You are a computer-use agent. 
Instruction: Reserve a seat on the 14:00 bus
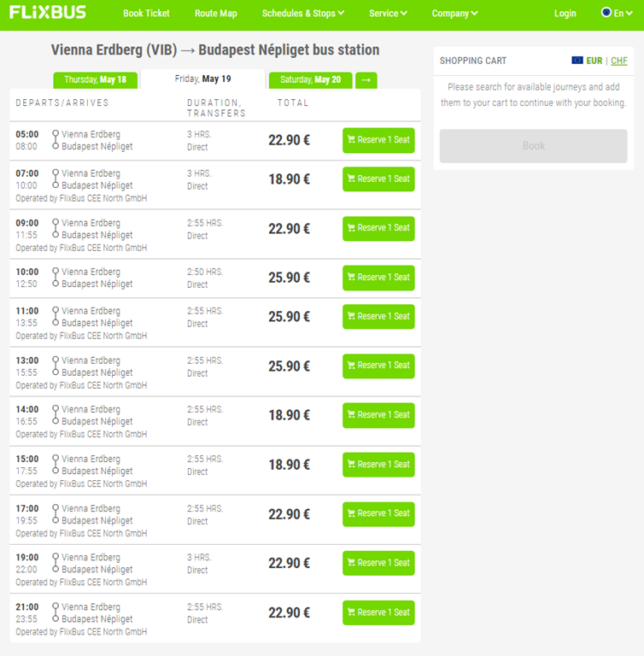[x=378, y=415]
